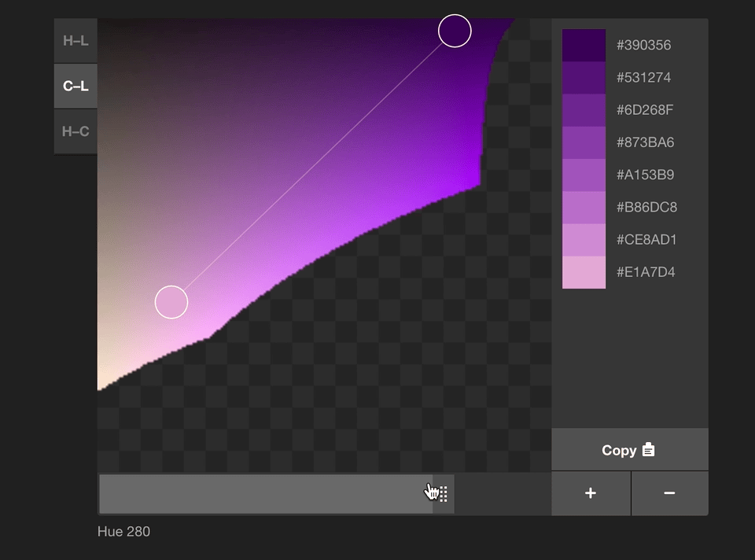Click the #6D268F hex label
Viewport: 755px width, 560px height.
tap(645, 110)
